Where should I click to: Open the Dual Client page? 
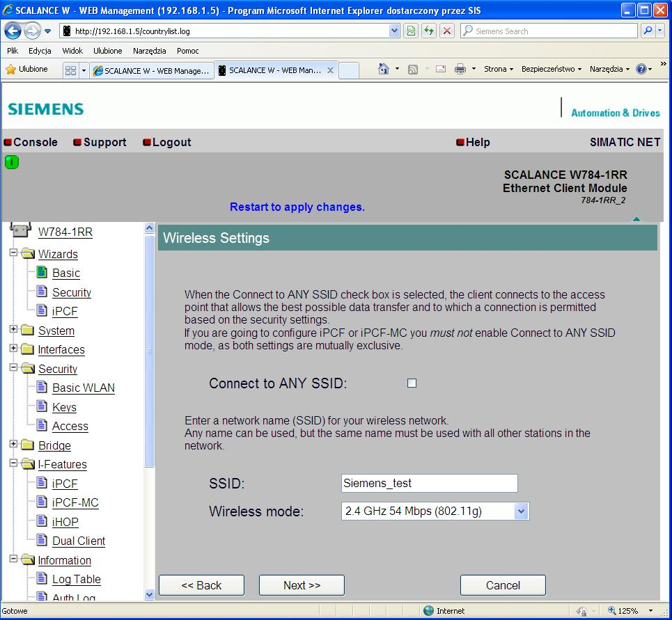pos(79,541)
